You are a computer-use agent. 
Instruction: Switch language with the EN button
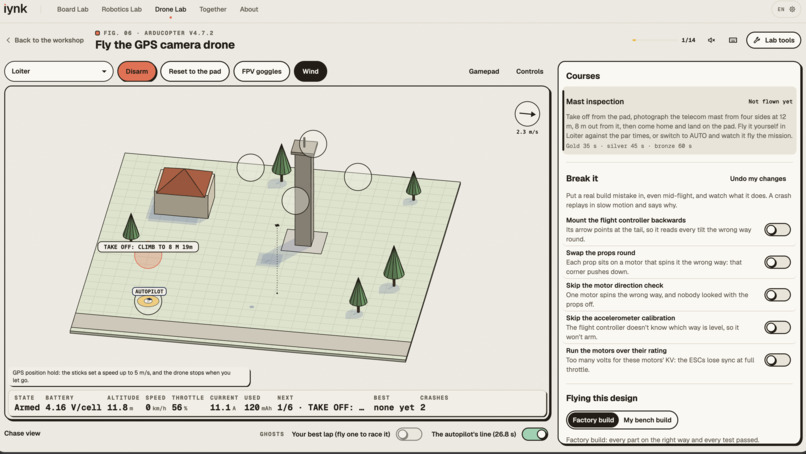781,9
